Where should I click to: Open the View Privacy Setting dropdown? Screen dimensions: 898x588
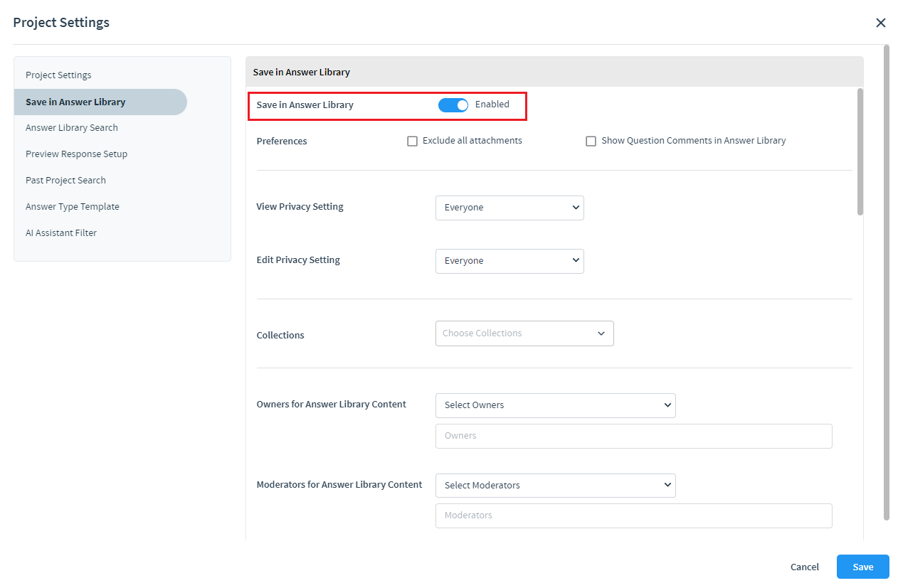pyautogui.click(x=509, y=208)
